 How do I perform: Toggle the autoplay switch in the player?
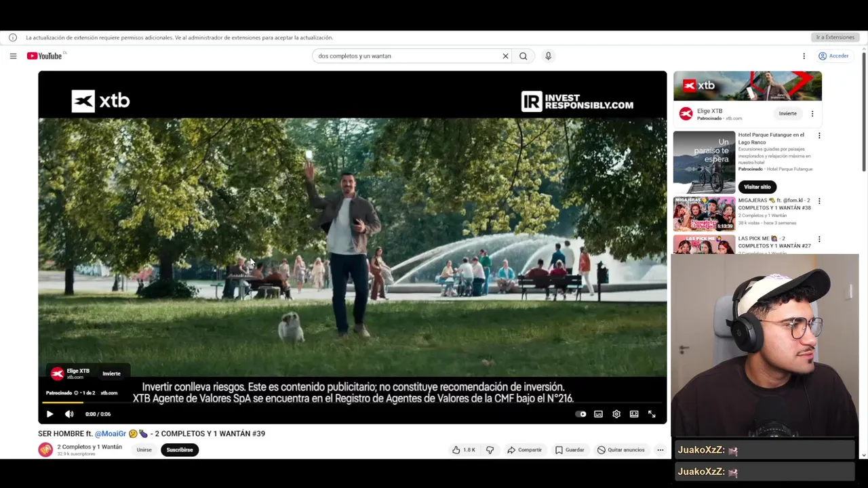(x=580, y=414)
